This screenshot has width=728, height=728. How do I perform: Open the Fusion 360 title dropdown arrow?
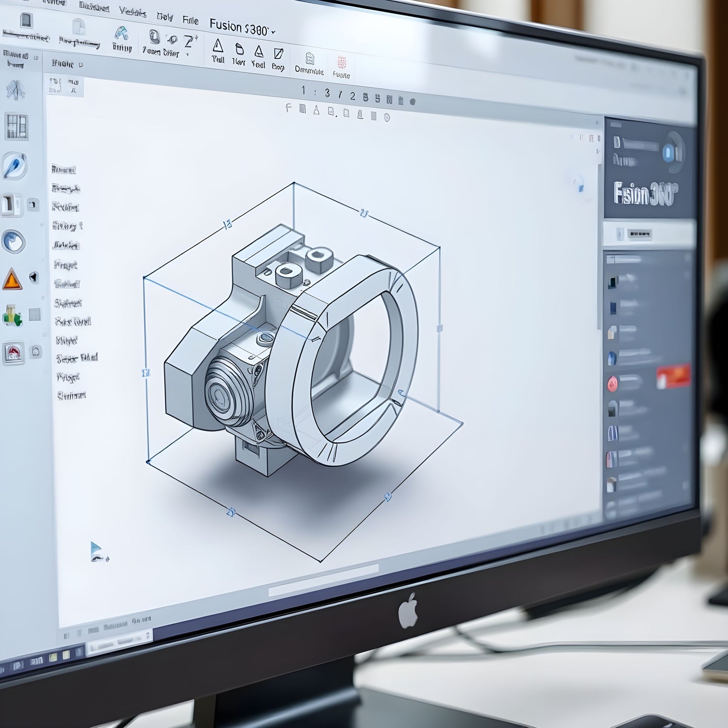click(273, 32)
